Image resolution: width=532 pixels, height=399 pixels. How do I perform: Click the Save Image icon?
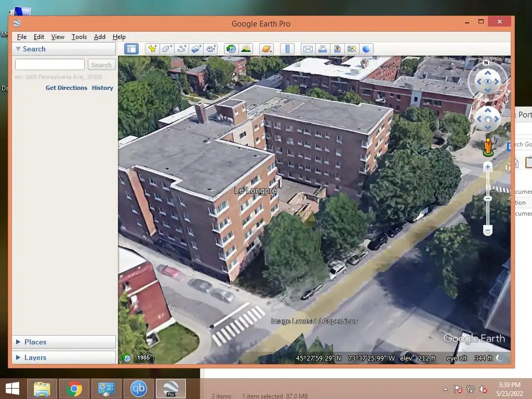(x=337, y=49)
